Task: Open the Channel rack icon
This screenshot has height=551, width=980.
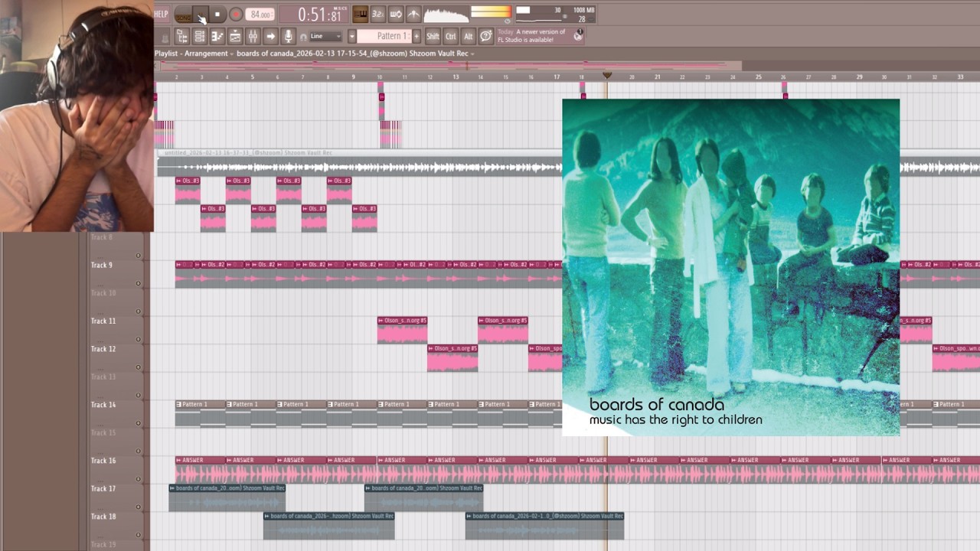Action: pos(200,36)
